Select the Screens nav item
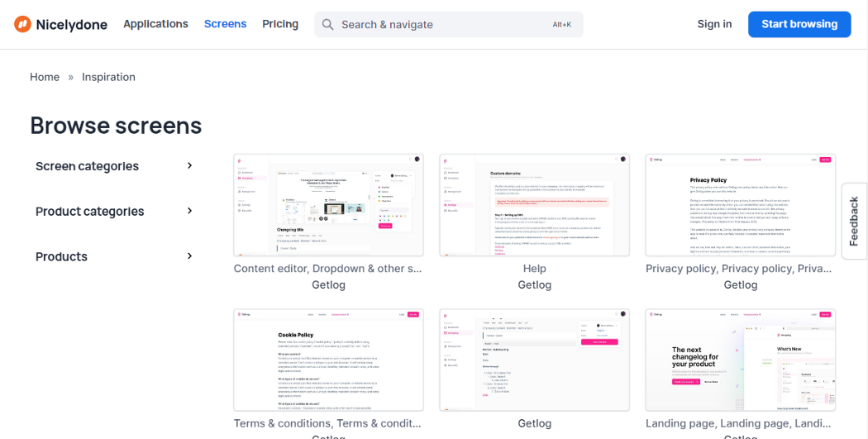The height and width of the screenshot is (439, 868). pyautogui.click(x=226, y=24)
